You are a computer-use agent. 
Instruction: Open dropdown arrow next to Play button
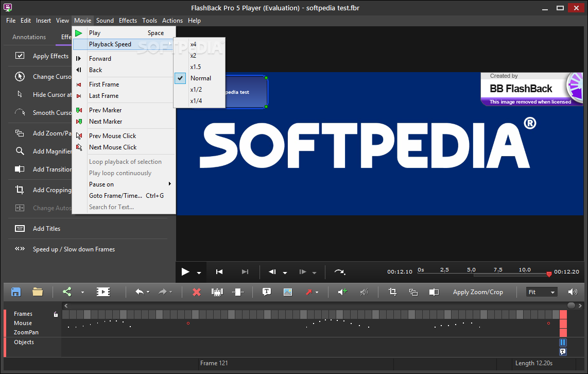tap(199, 273)
